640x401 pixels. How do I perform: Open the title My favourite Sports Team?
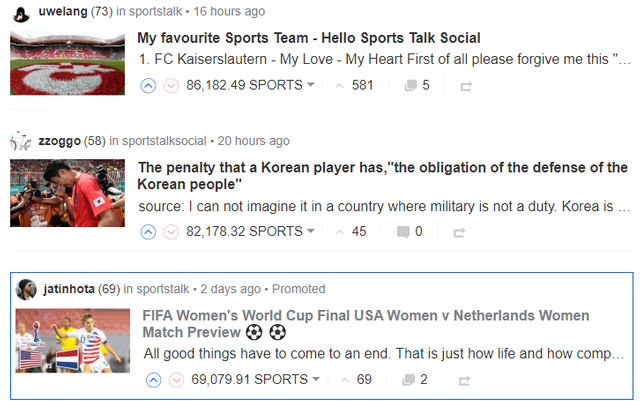coord(309,38)
